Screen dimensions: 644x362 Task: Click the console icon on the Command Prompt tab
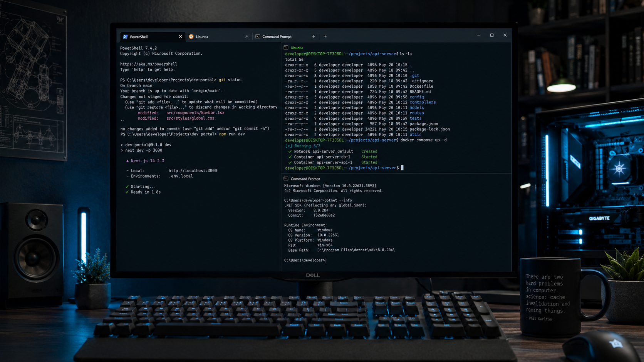tap(258, 37)
